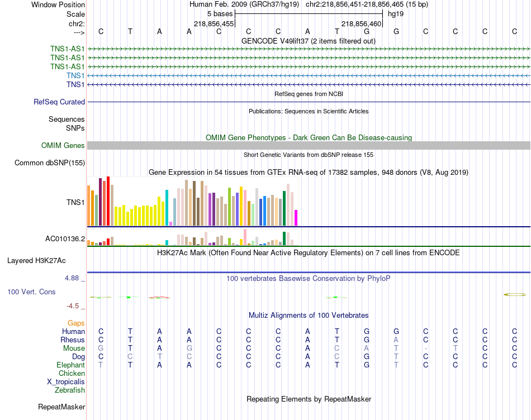Click the olive conservation mark at far right
Image resolution: width=531 pixels, height=420 pixels.
[x=514, y=295]
